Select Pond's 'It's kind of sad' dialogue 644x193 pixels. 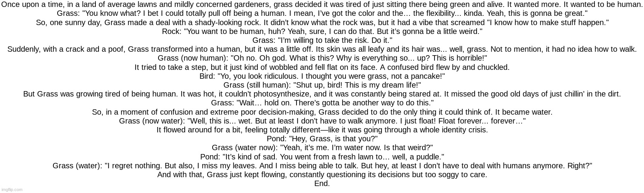pos(322,157)
